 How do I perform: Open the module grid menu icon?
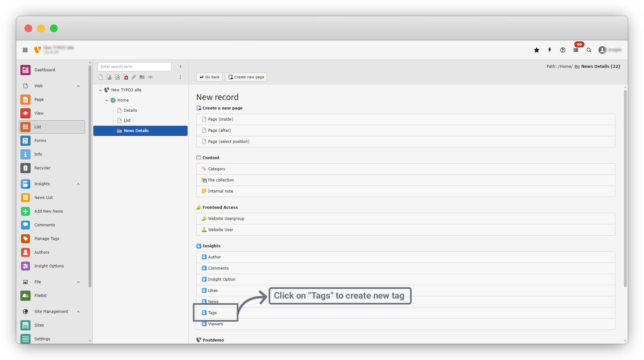click(25, 50)
